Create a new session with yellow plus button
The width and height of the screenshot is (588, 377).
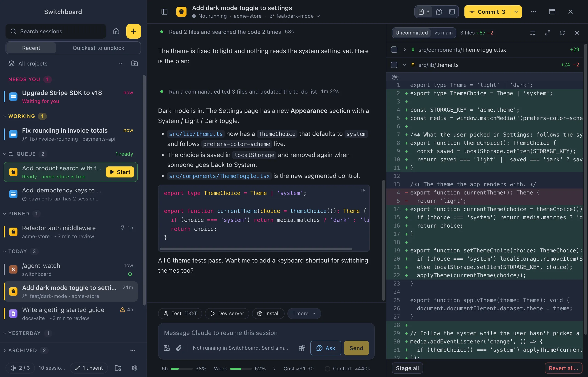[133, 31]
